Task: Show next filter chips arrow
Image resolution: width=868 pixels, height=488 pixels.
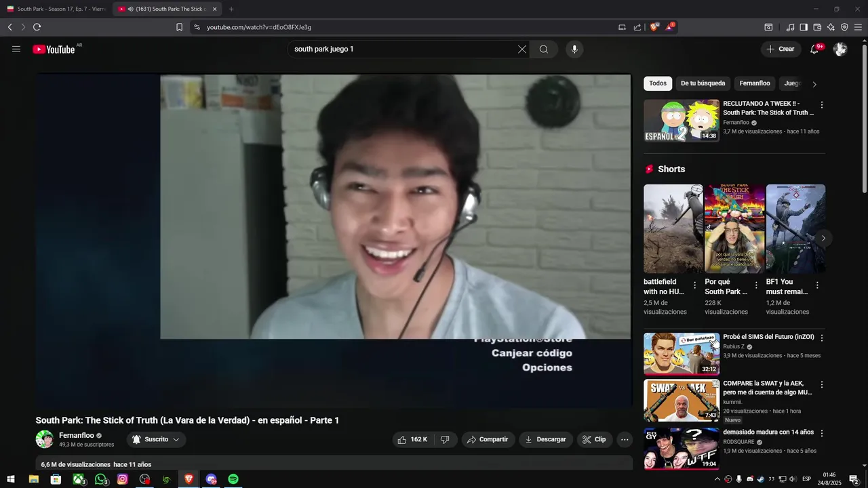Action: [x=814, y=84]
